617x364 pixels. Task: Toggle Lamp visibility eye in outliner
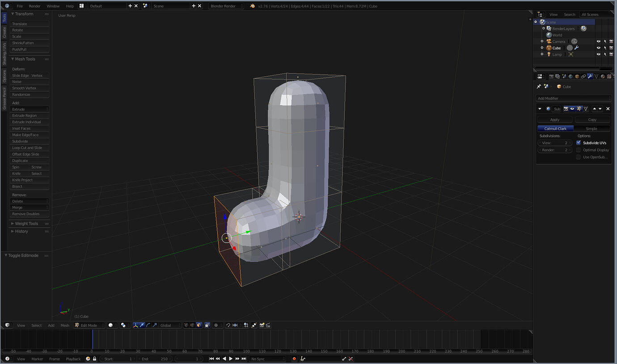tap(599, 54)
